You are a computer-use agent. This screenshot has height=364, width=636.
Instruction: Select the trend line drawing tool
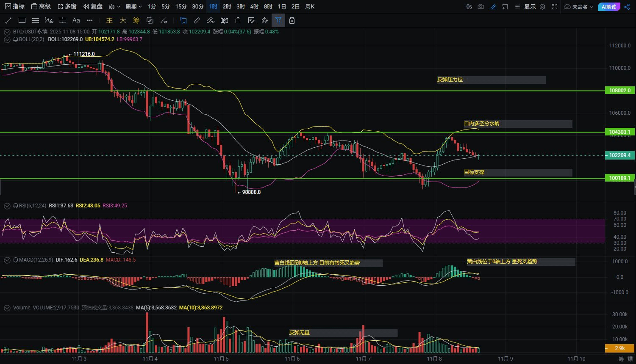[8, 20]
